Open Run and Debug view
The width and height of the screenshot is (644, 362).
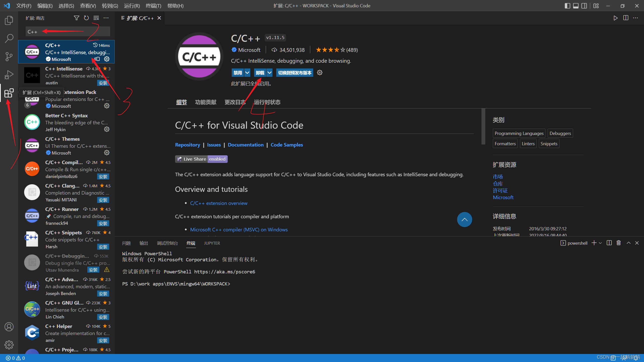(9, 75)
